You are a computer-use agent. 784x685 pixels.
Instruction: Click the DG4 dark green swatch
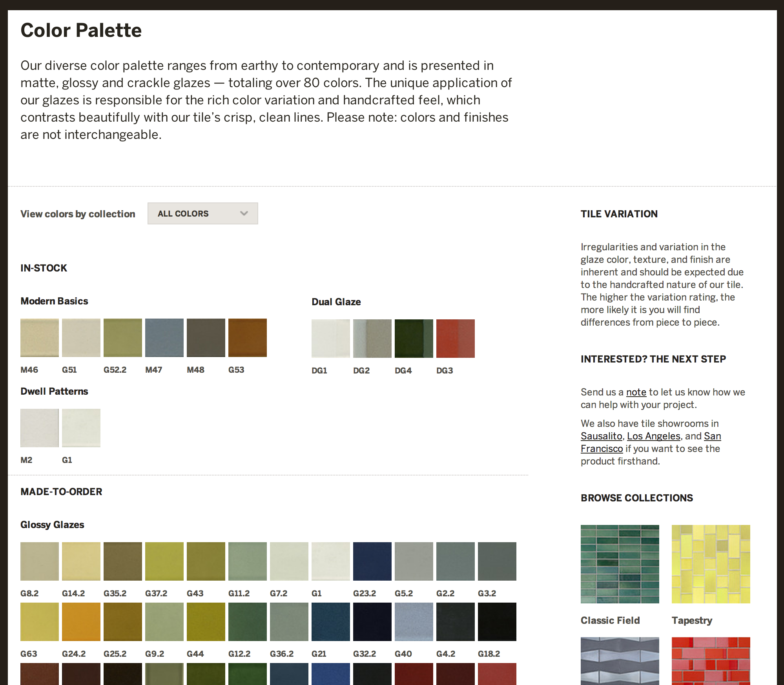(x=414, y=339)
